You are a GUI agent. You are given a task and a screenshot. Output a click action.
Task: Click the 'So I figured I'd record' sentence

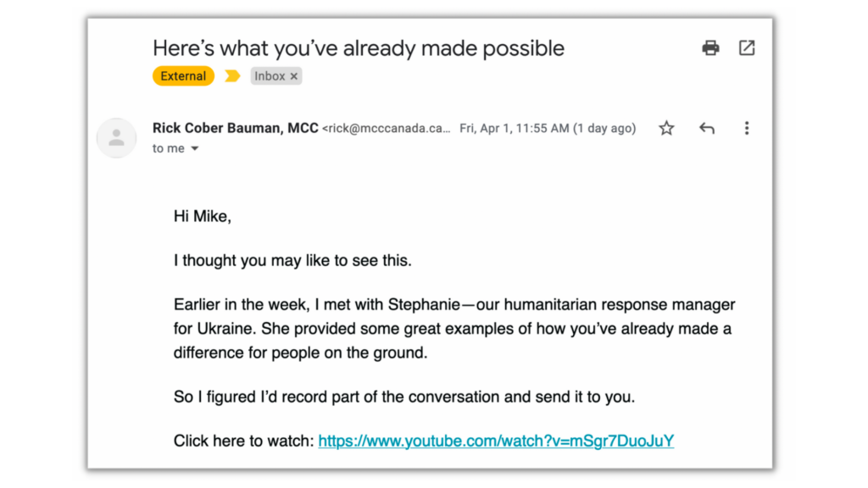pyautogui.click(x=403, y=396)
